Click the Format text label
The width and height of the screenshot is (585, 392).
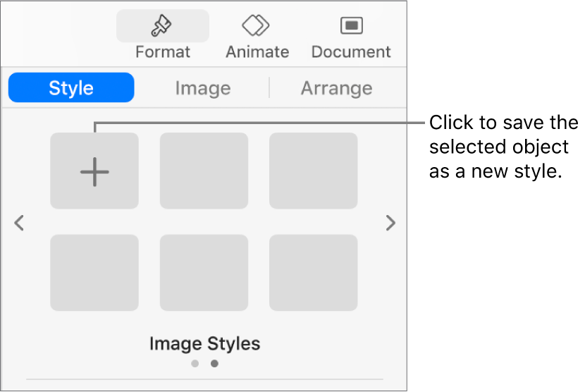click(163, 52)
